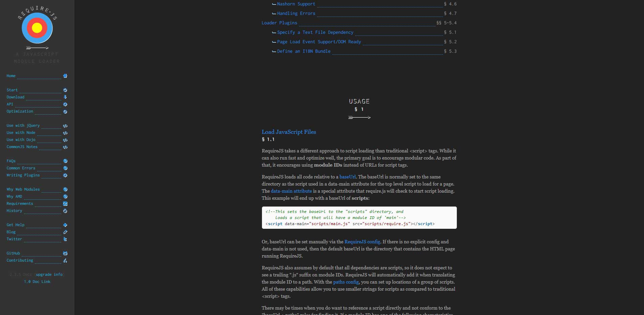The height and width of the screenshot is (315, 644).
Task: Open Use with Node page
Action: click(x=21, y=132)
